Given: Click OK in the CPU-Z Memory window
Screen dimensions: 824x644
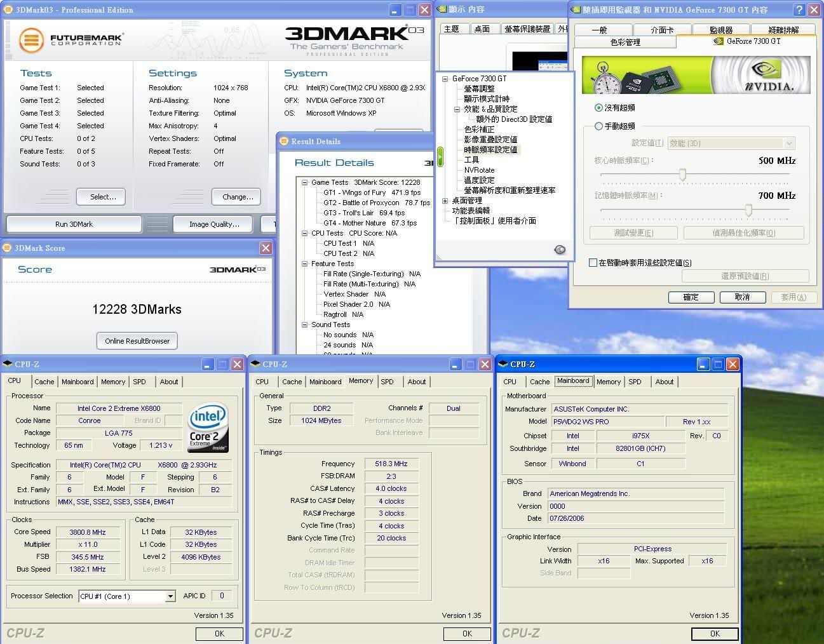Looking at the screenshot, I should click(x=467, y=633).
